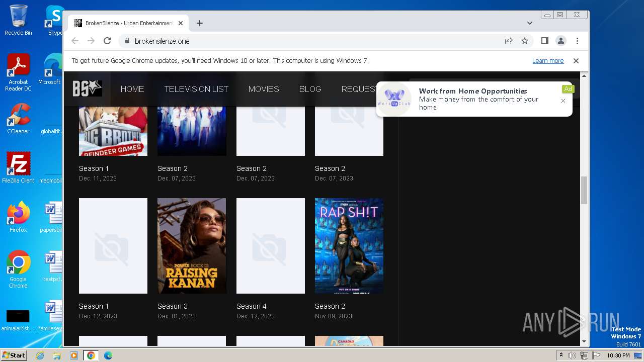Bookmark this page with the star icon
644x362 pixels.
525,41
